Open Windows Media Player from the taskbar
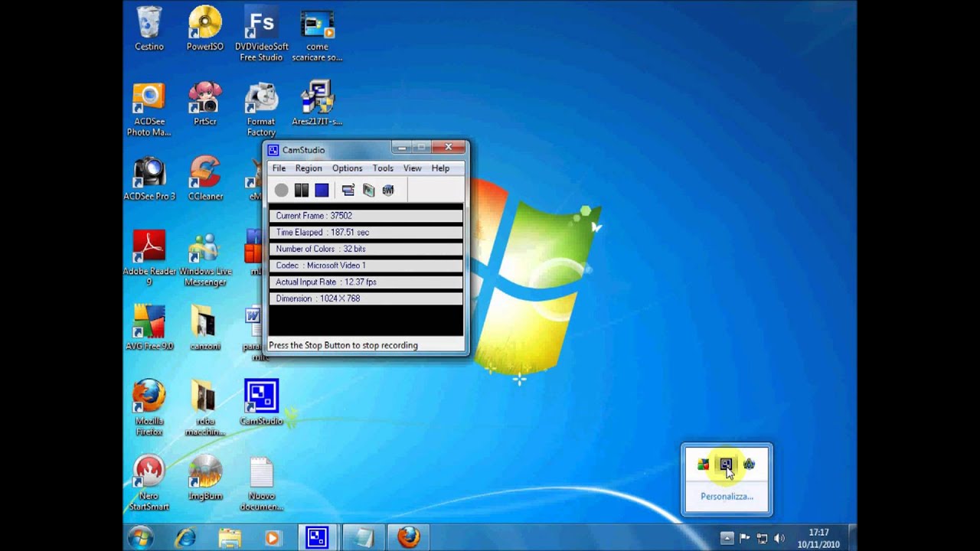Viewport: 980px width, 551px height. tap(273, 537)
